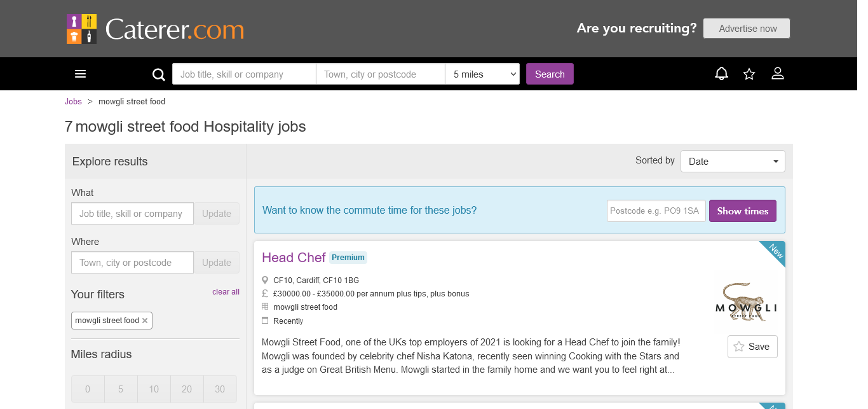
Task: View saved jobs star icon
Action: (749, 74)
